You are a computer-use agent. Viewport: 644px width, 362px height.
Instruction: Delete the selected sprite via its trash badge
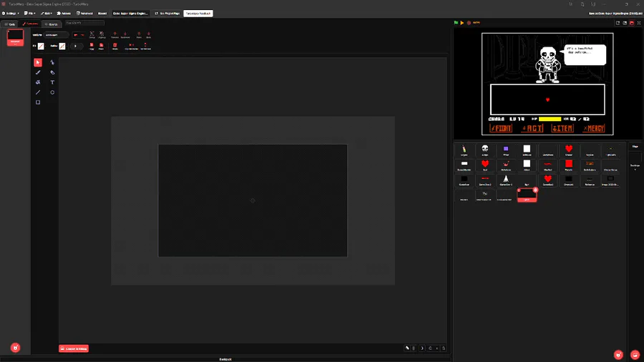click(535, 190)
